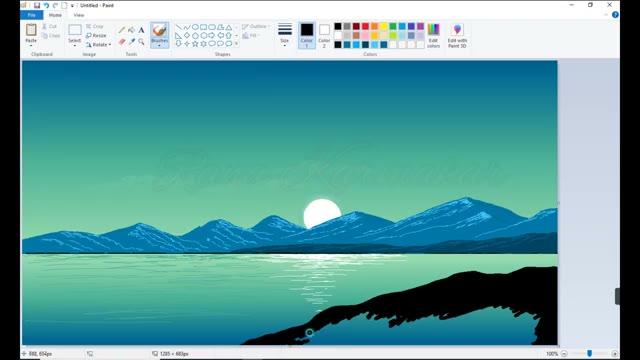640x360 pixels.
Task: Choose the Triangle shape
Action: [x=229, y=27]
